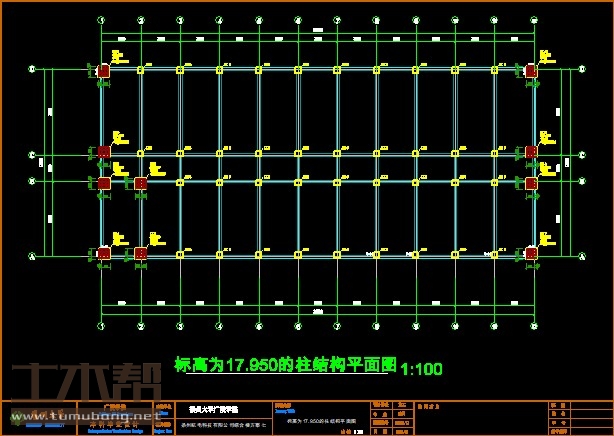The width and height of the screenshot is (614, 436).
Task: Click the last bottom axis bubble at right
Action: pyautogui.click(x=532, y=325)
